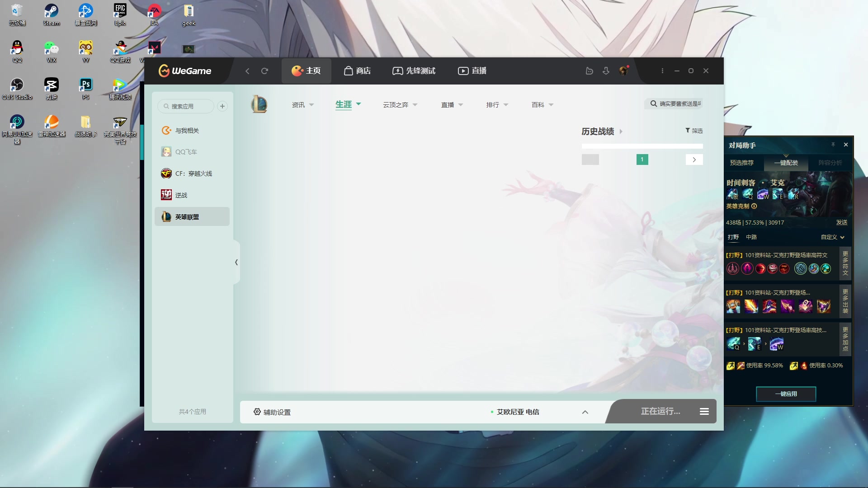
Task: Open the 腾讯视频 desktop shortcut
Action: point(120,89)
